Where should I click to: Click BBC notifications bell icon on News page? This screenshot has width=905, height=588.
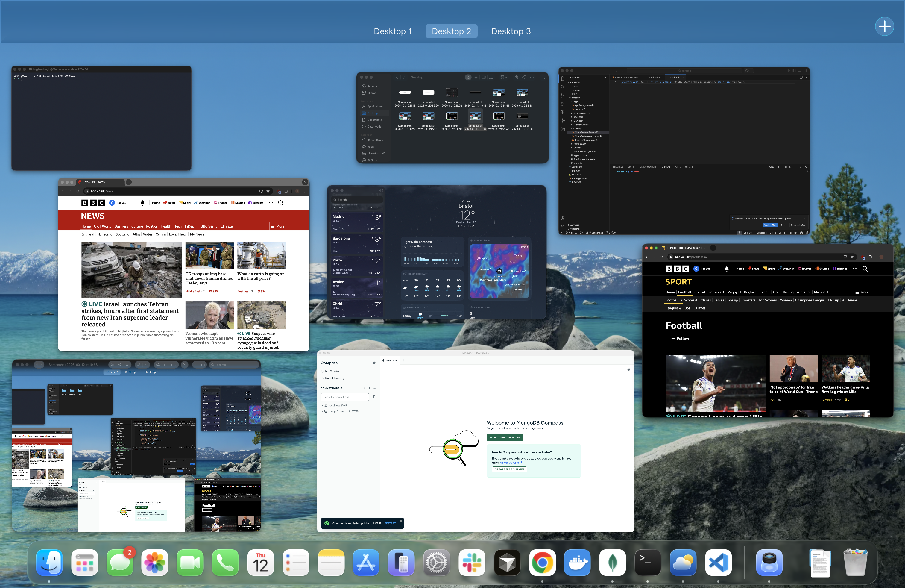[x=142, y=203]
